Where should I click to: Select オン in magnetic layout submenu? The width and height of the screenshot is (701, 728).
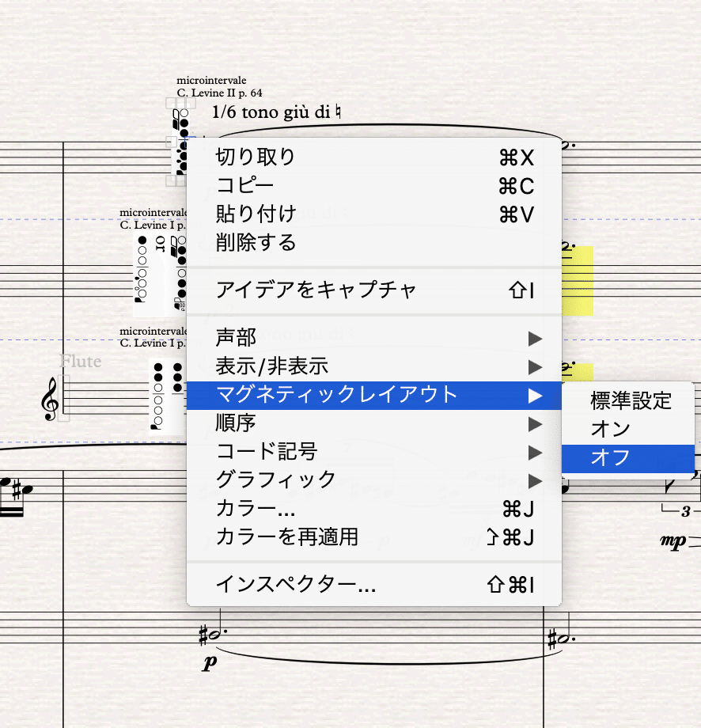(x=628, y=430)
